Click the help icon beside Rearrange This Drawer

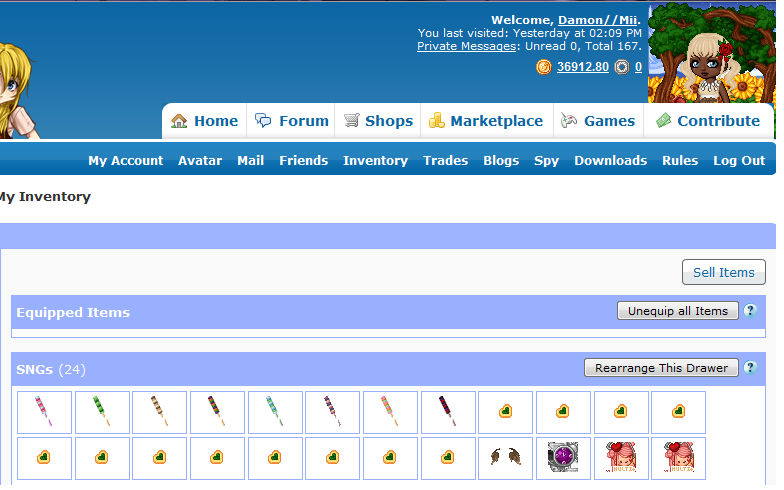coord(751,368)
